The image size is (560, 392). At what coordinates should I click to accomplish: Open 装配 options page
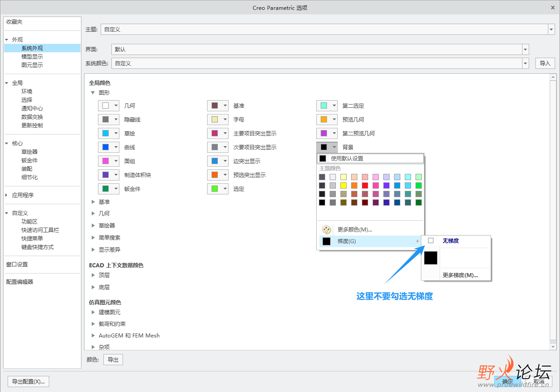tap(27, 169)
